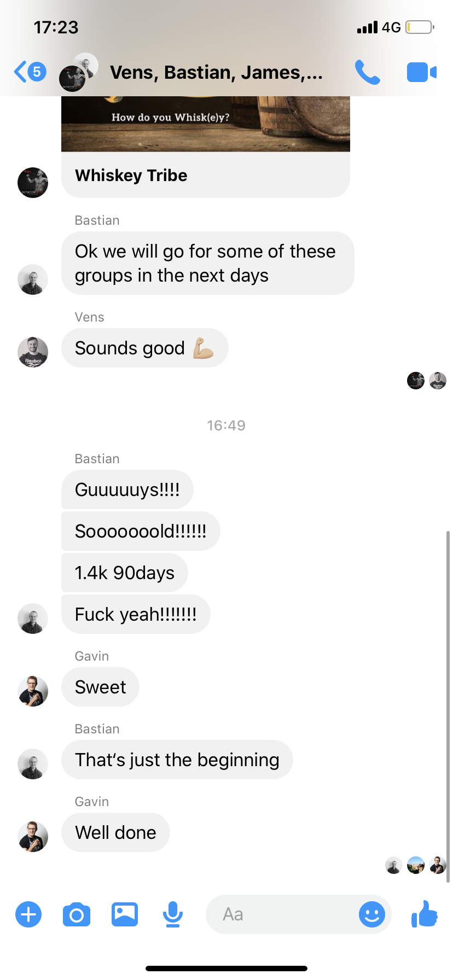The width and height of the screenshot is (453, 980).
Task: Tap Vens's avatar beside Sounds good
Action: tap(33, 352)
